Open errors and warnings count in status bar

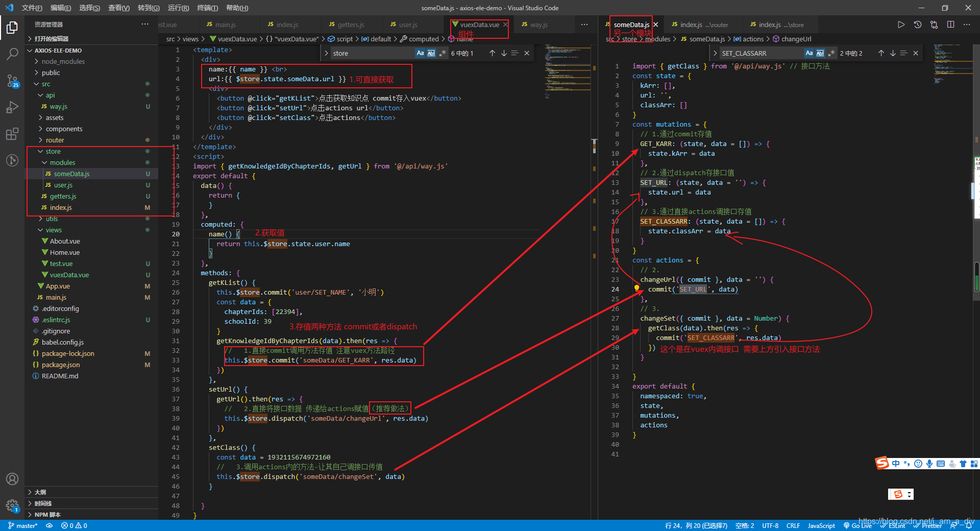point(74,525)
